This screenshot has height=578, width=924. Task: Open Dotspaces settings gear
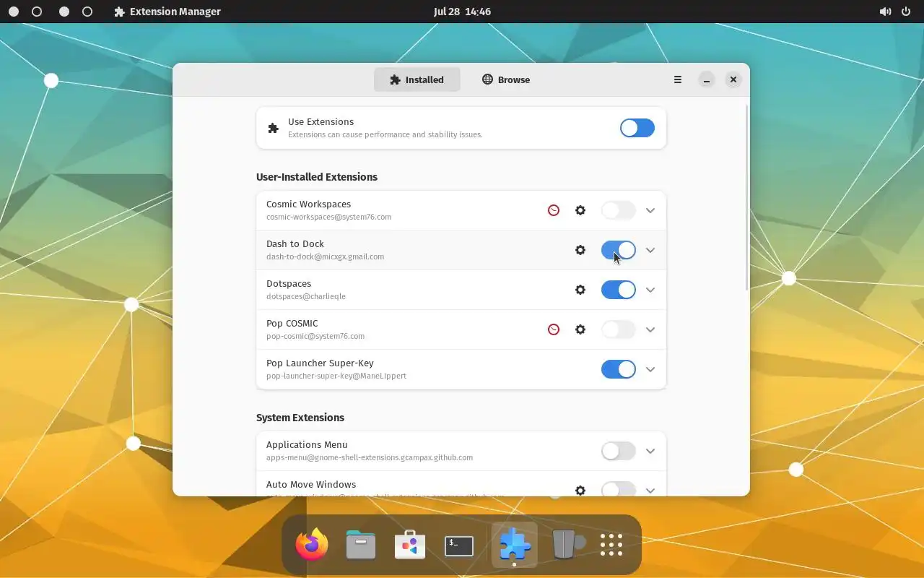580,290
